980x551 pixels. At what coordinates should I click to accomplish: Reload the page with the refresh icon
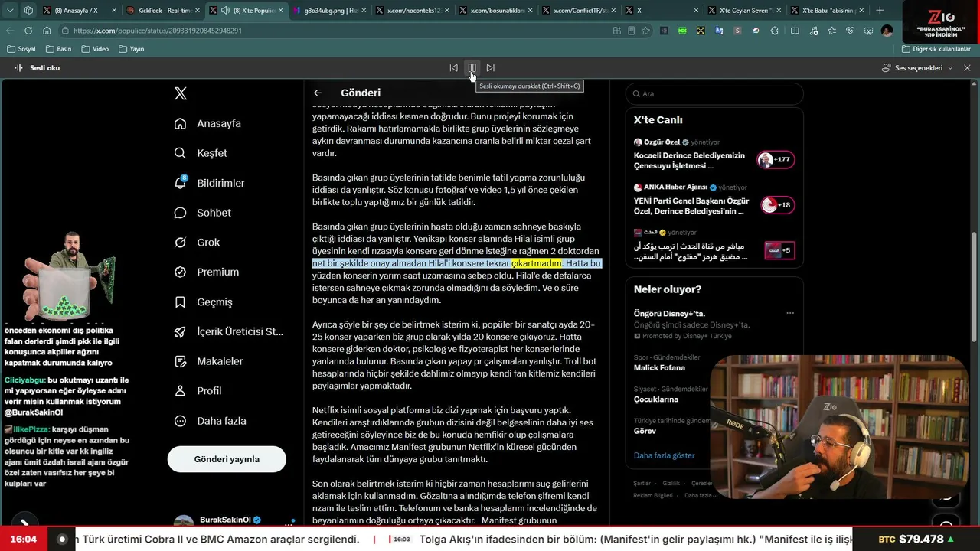click(x=28, y=31)
